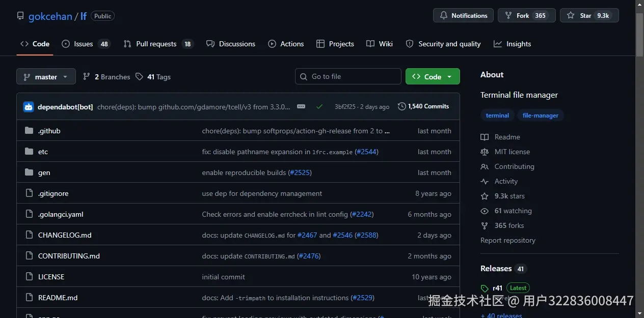Open the .gitignore file
Image resolution: width=644 pixels, height=318 pixels.
[x=53, y=193]
